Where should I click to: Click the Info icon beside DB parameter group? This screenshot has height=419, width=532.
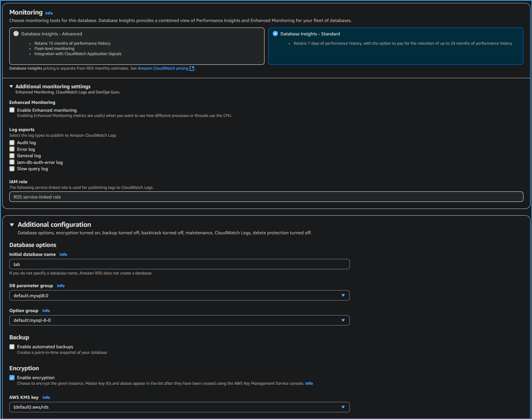[60, 286]
